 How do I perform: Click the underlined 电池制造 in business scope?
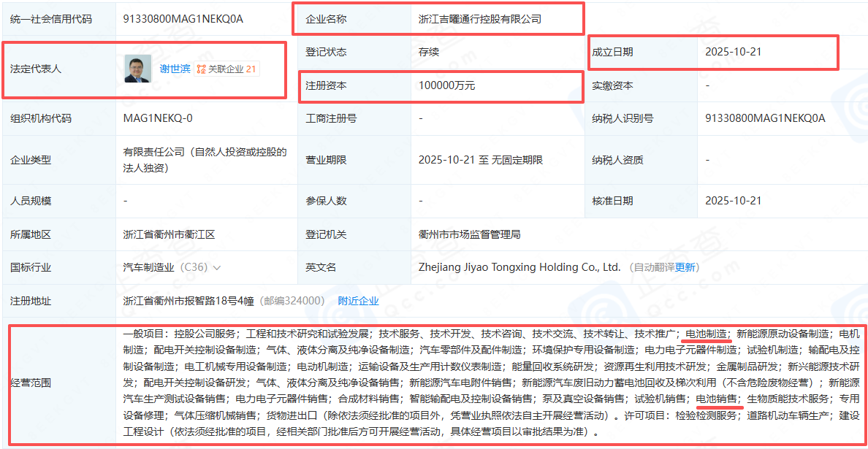click(x=705, y=334)
